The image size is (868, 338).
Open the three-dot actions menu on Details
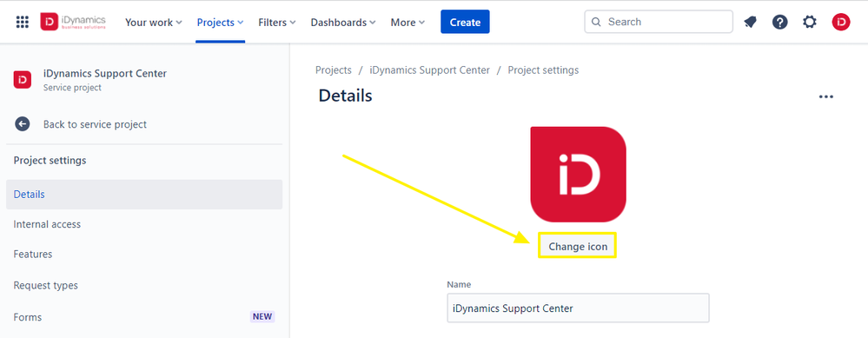(x=826, y=96)
